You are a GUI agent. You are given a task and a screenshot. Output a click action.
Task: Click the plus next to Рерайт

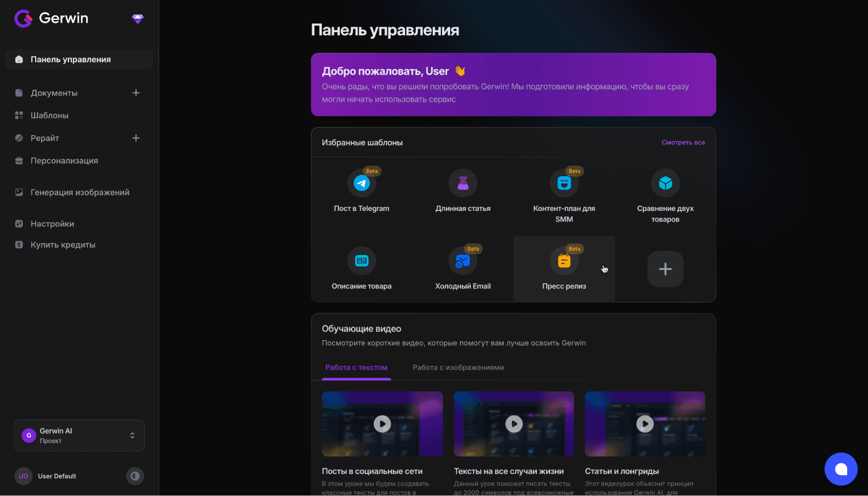click(136, 138)
